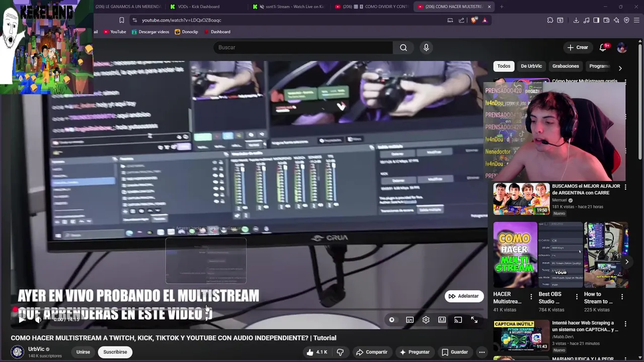The image size is (644, 362).
Task: Open options for the Intenté hacer Web Scraping video
Action: [x=625, y=324]
